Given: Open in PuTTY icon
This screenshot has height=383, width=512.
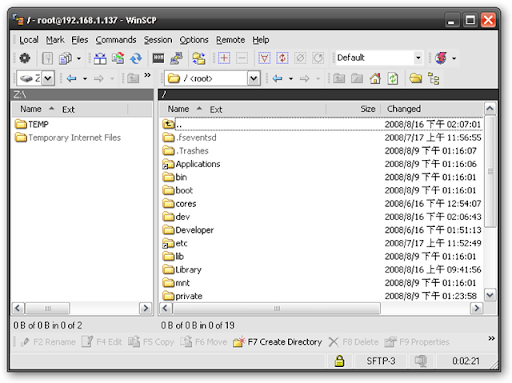Looking at the screenshot, I should click(x=176, y=58).
